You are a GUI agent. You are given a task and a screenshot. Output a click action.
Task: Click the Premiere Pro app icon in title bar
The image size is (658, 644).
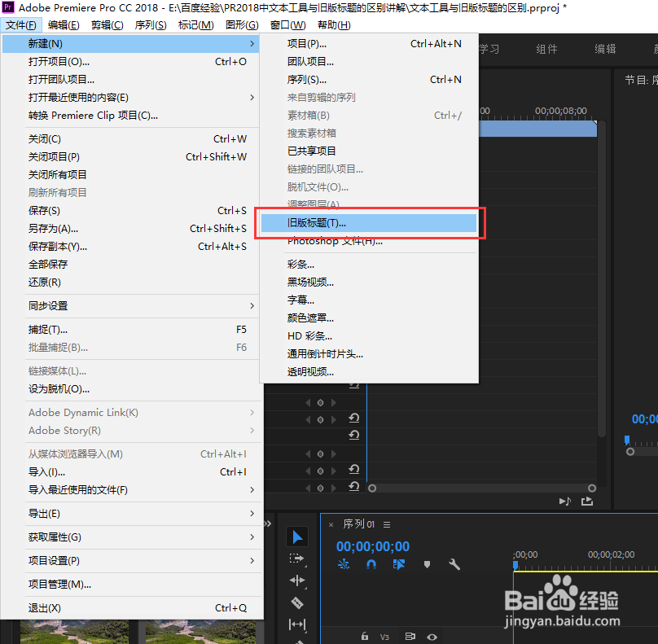tap(8, 7)
